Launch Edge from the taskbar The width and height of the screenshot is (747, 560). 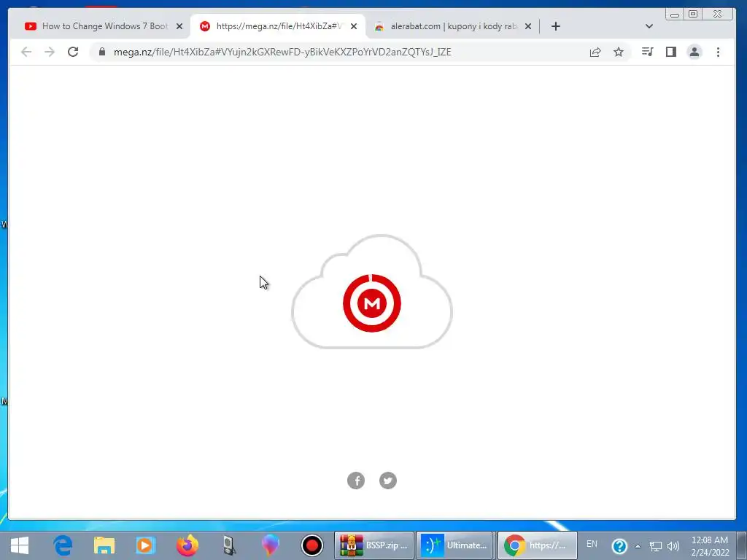(x=63, y=545)
